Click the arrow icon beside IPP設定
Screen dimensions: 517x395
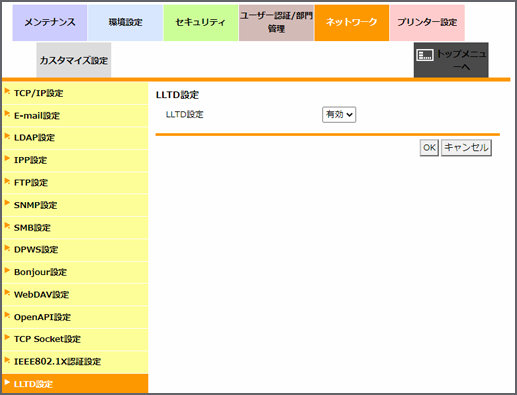[x=7, y=158]
